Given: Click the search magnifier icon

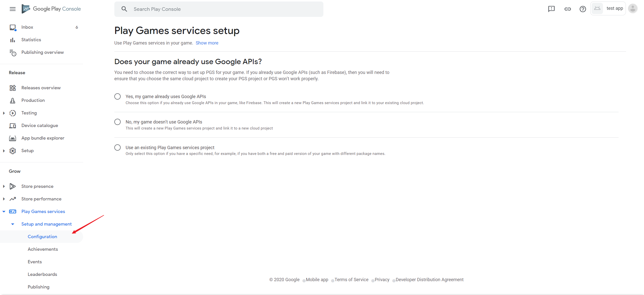Looking at the screenshot, I should coord(124,9).
